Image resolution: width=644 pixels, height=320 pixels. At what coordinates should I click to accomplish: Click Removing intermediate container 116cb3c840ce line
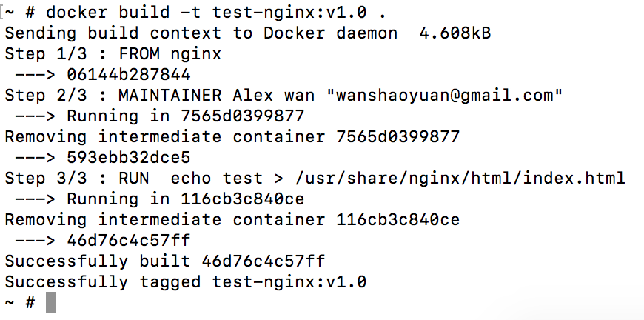(x=232, y=220)
